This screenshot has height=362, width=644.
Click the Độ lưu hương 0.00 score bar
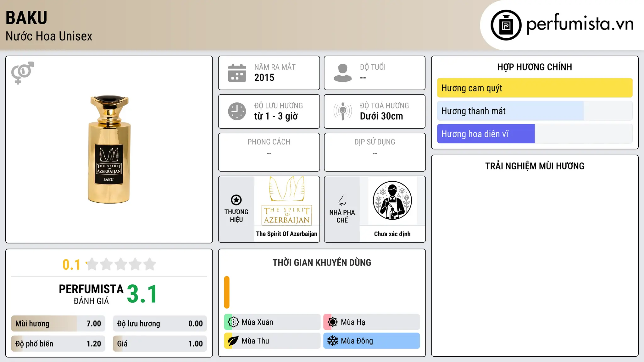160,324
